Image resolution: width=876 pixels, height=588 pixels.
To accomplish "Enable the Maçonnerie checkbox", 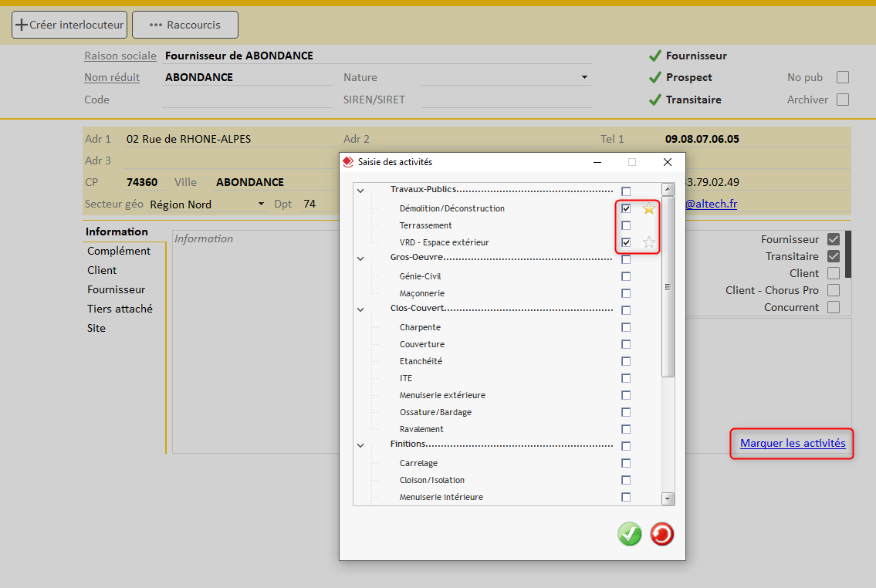I will [x=626, y=293].
